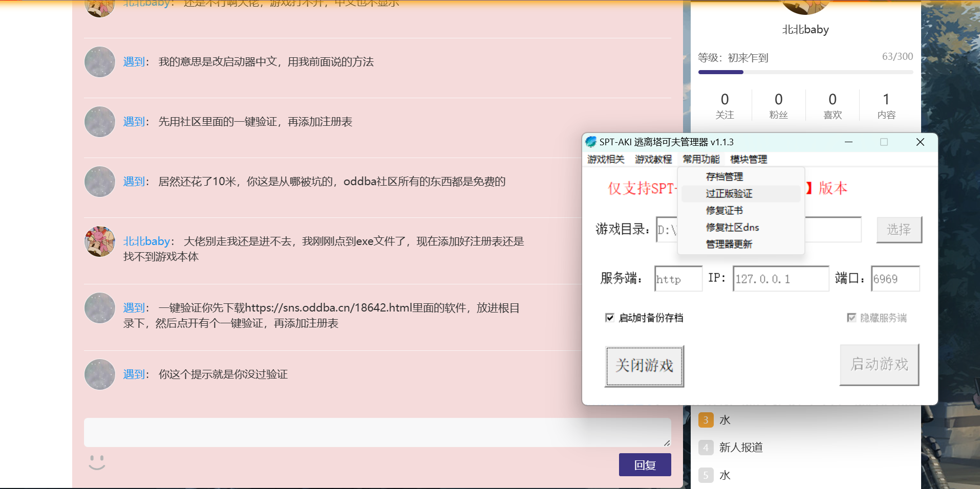Screen dimensions: 980x489
Task: Open the 常用功能 menu
Action: (x=701, y=159)
